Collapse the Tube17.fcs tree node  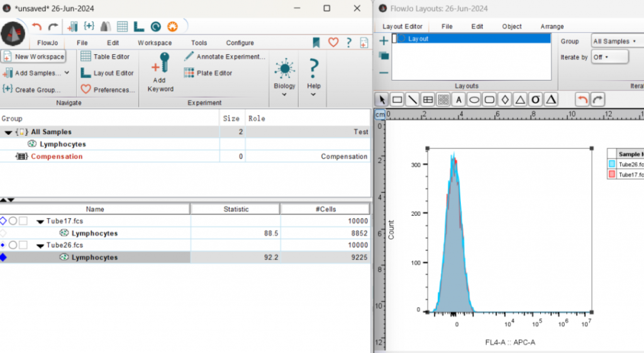40,221
